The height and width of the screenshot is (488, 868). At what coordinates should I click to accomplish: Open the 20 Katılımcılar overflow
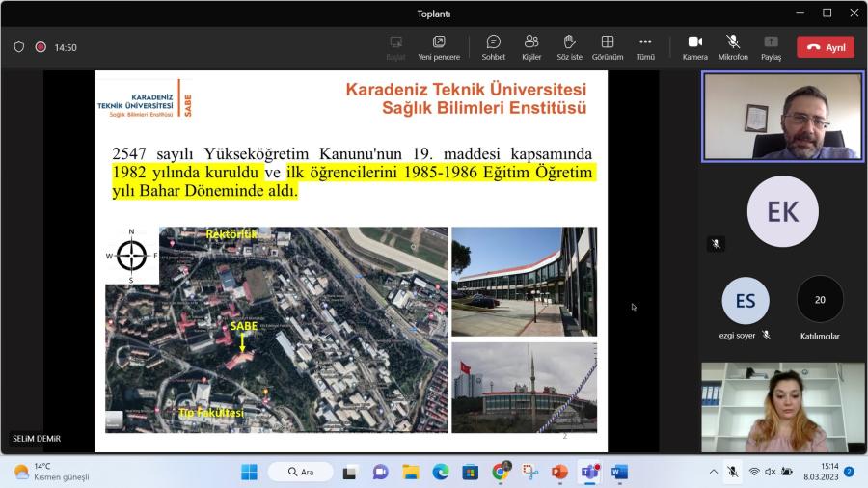coord(820,299)
